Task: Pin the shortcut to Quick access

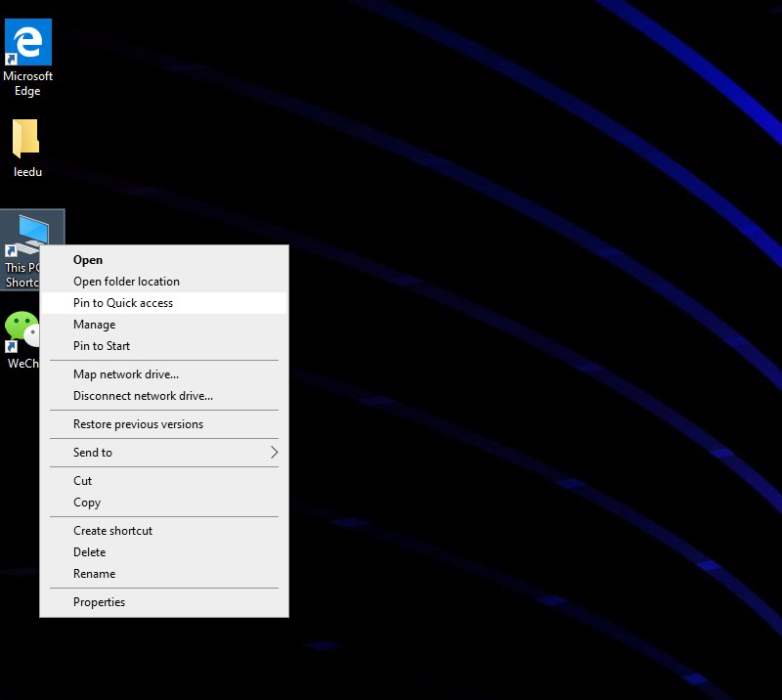Action: (123, 303)
